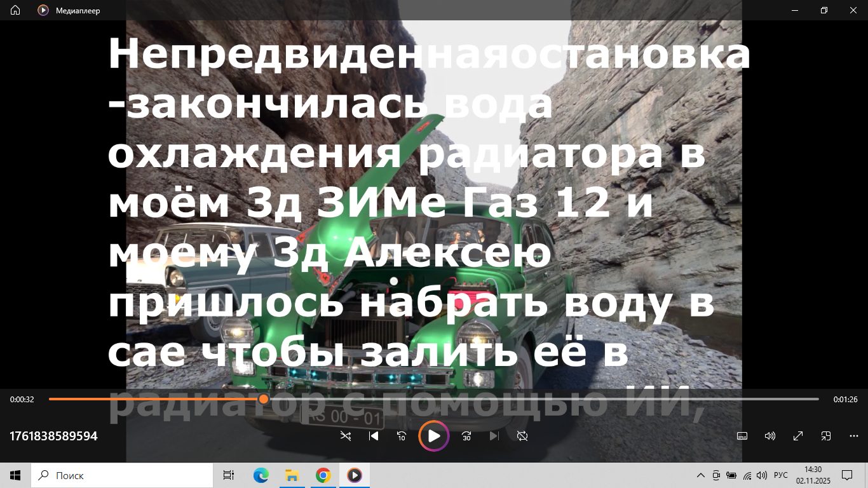
Task: Switch to Google Chrome in the taskbar
Action: (x=323, y=475)
